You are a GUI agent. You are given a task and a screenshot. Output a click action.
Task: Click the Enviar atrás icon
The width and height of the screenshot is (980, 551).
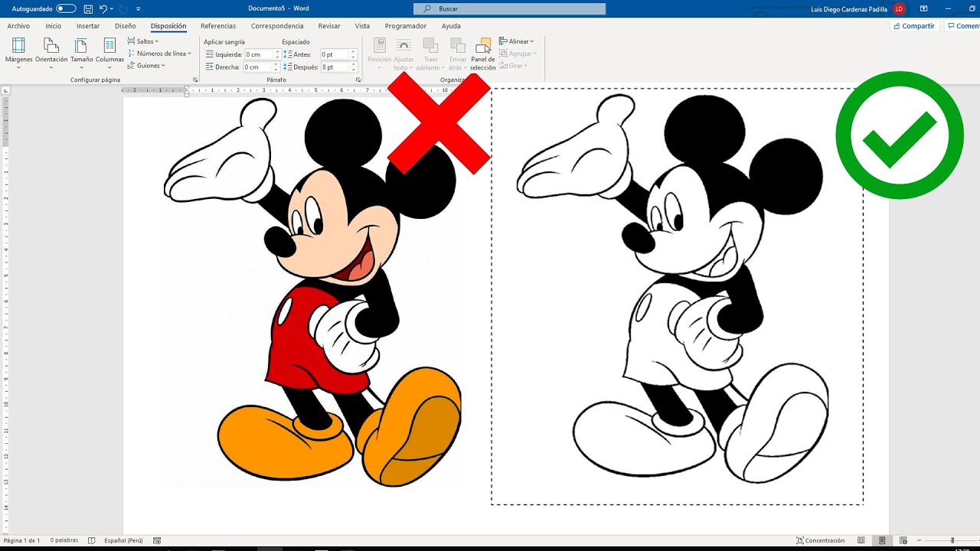(457, 45)
